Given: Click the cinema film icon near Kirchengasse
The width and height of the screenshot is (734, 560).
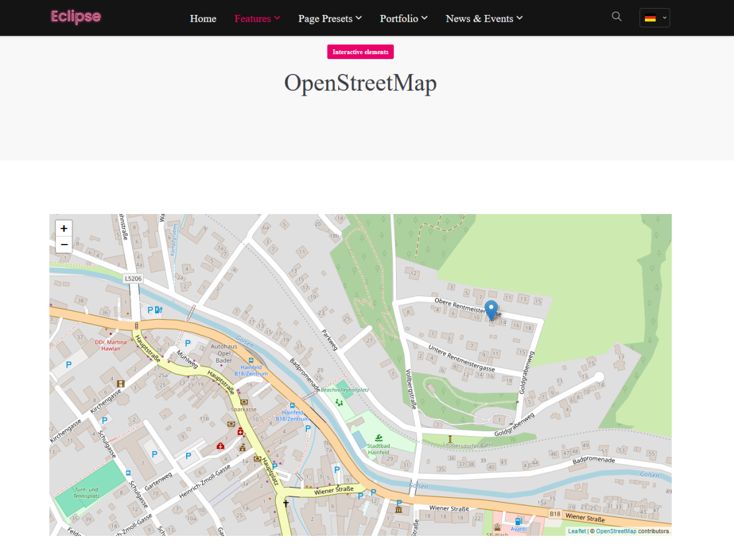Looking at the screenshot, I should (x=121, y=383).
